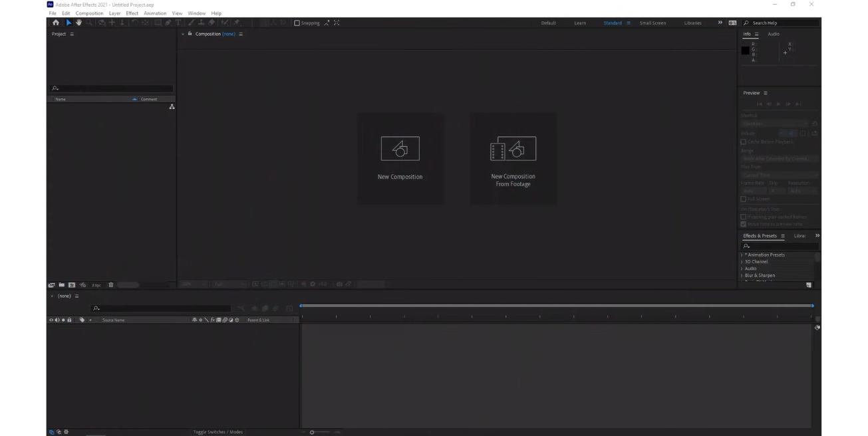The image size is (868, 436).
Task: Select the Puppet Pin tool
Action: click(236, 23)
